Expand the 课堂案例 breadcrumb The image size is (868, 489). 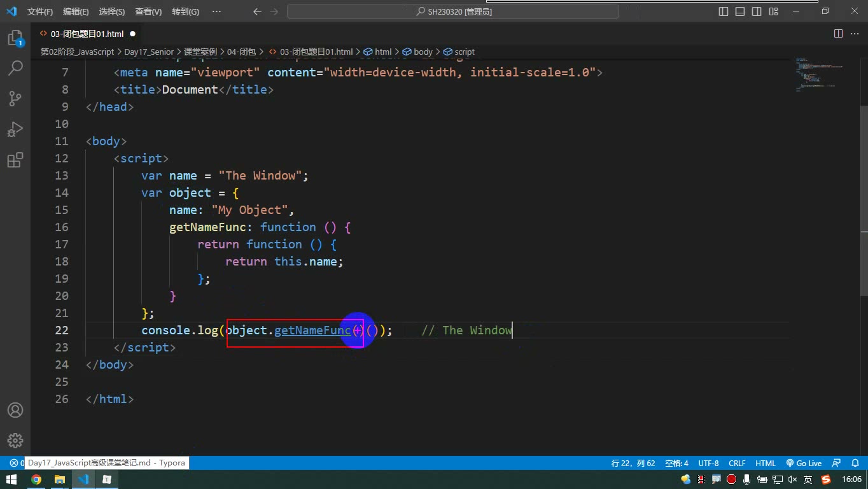point(200,52)
